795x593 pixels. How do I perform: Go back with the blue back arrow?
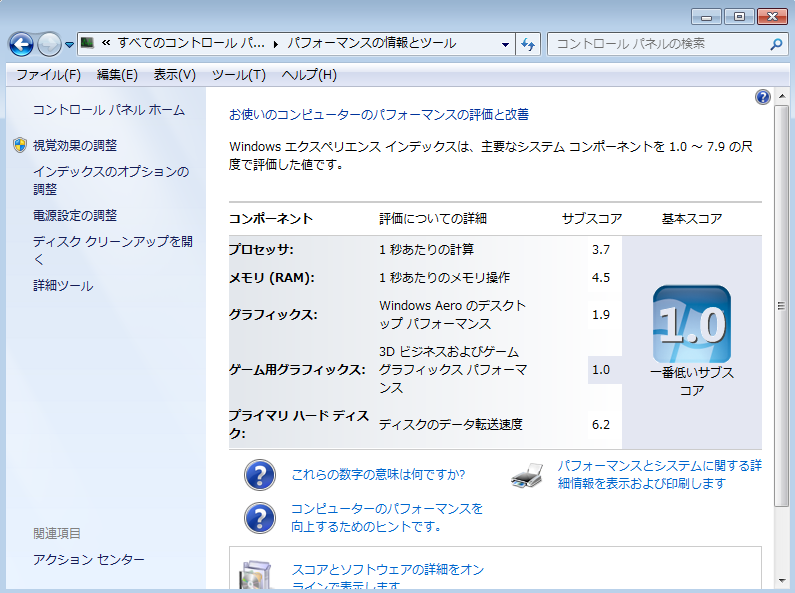click(21, 45)
